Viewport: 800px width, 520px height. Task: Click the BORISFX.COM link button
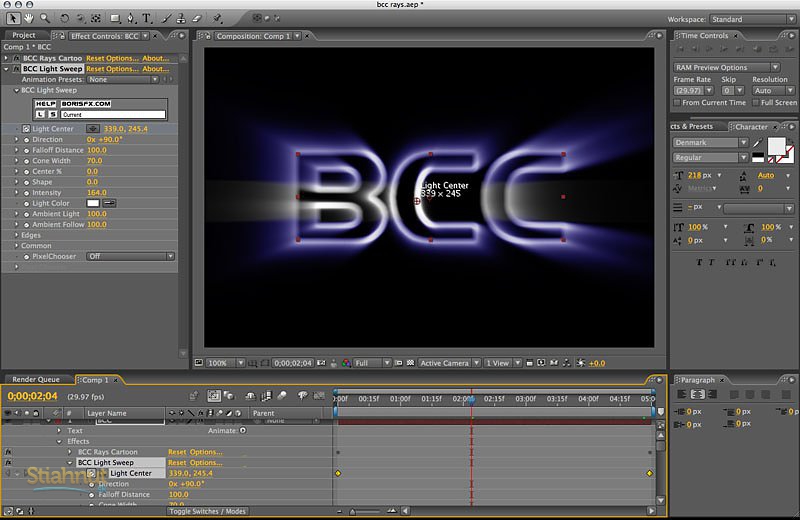[x=86, y=104]
